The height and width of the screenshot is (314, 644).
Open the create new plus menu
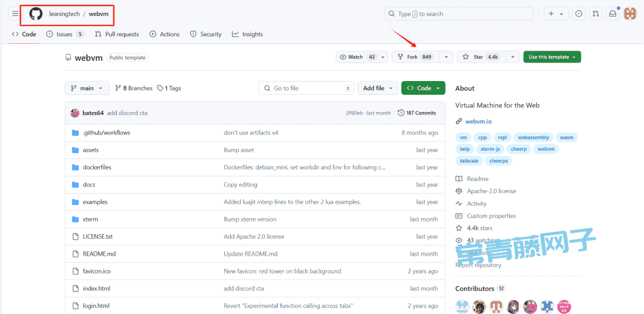pyautogui.click(x=556, y=14)
